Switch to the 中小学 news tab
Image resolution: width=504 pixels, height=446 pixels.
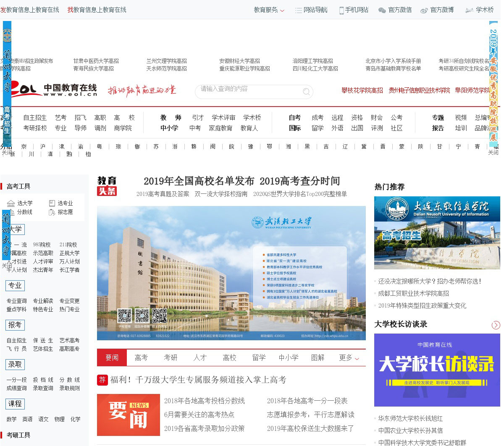pos(289,358)
